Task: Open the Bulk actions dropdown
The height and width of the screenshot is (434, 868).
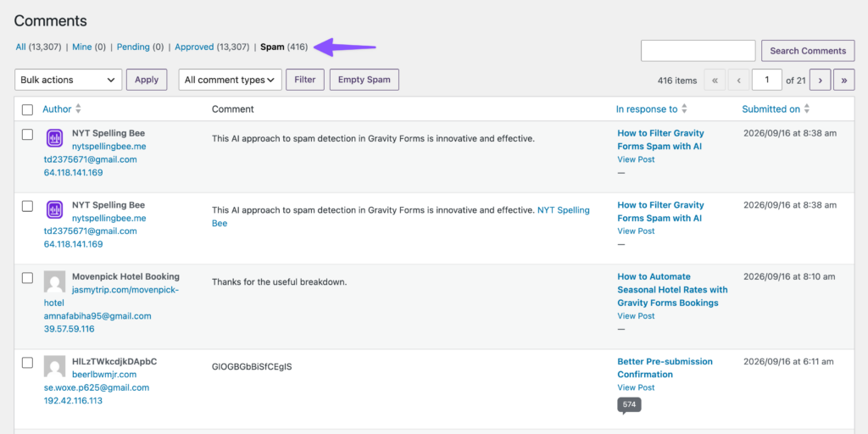Action: click(x=68, y=80)
